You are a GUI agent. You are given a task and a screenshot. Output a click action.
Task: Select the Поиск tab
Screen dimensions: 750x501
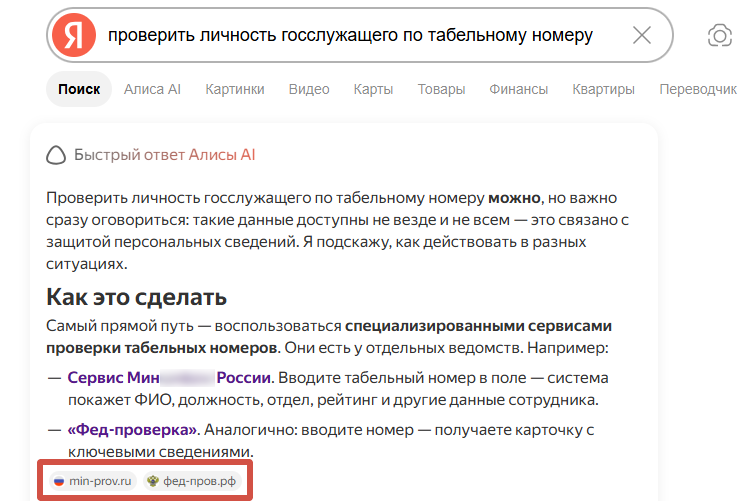(x=79, y=89)
